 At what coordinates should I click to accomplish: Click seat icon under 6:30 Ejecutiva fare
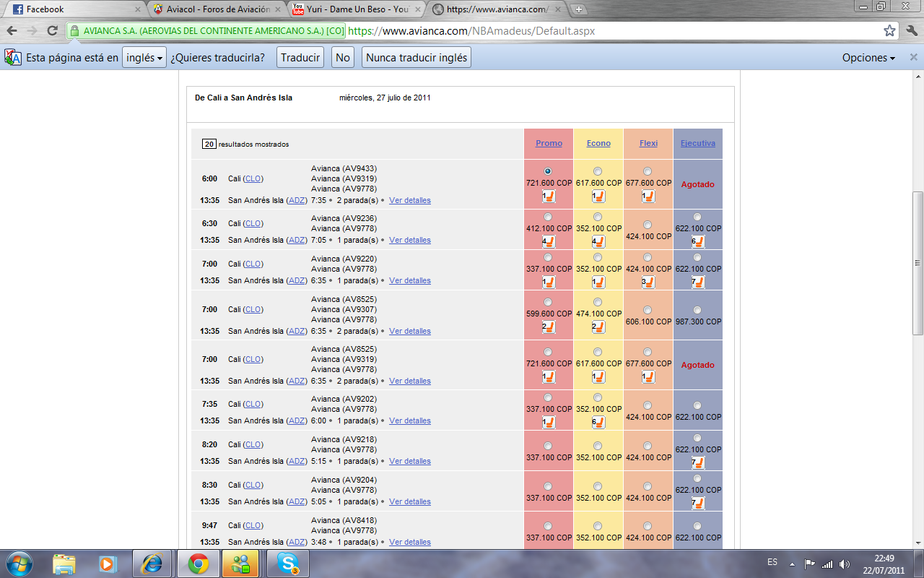pyautogui.click(x=697, y=241)
